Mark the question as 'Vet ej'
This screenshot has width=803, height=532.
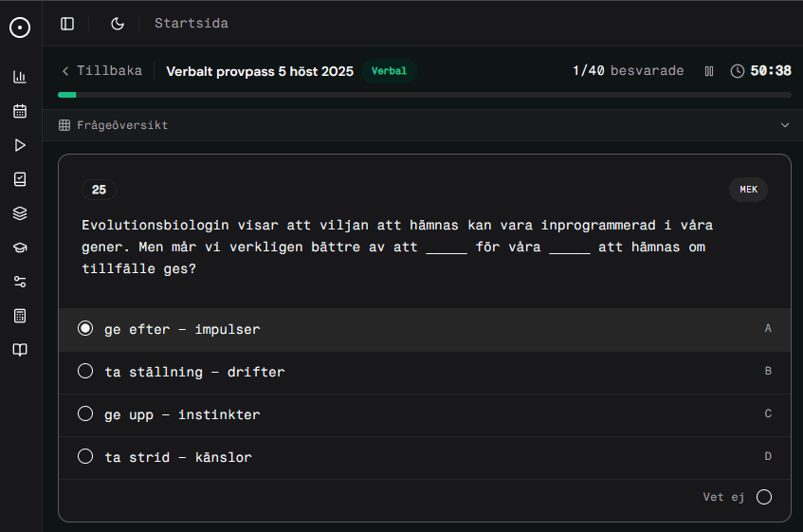(x=763, y=497)
